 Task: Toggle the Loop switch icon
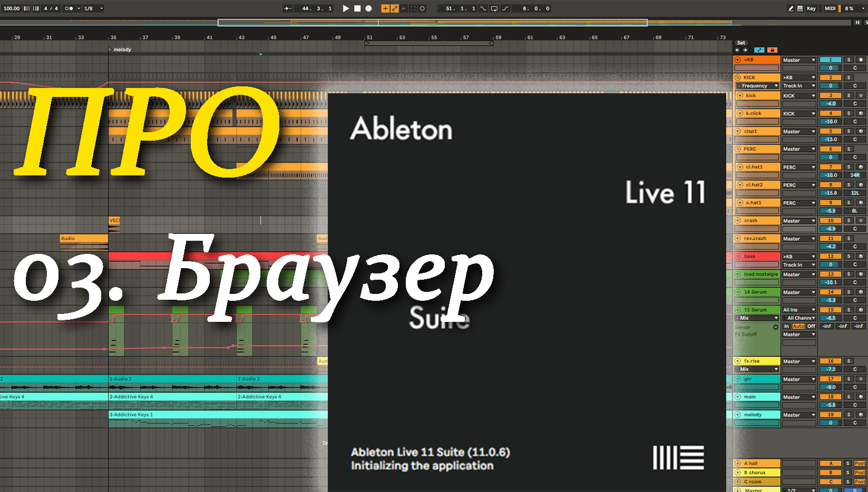coord(494,8)
